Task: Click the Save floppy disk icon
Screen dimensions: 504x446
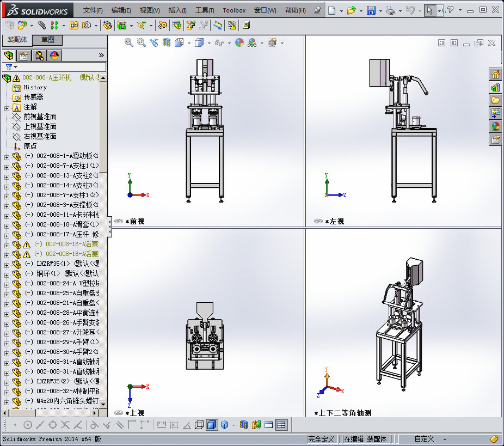Action: coord(371,10)
